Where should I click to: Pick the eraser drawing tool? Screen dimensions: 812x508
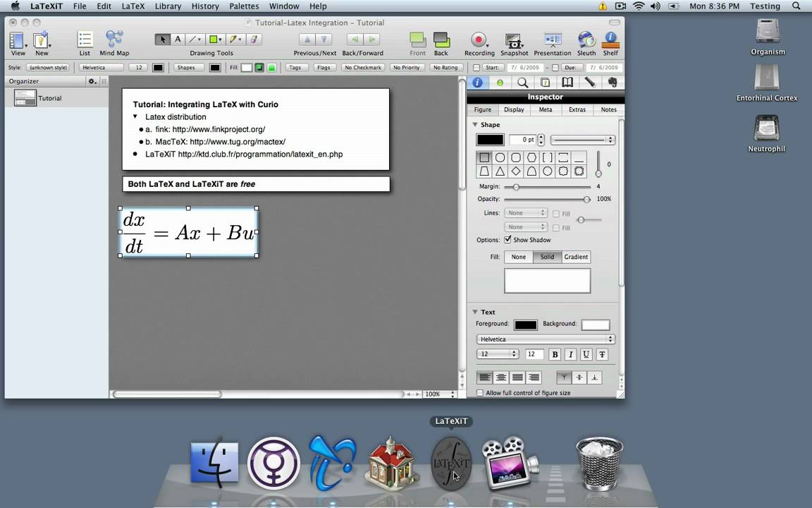(254, 40)
